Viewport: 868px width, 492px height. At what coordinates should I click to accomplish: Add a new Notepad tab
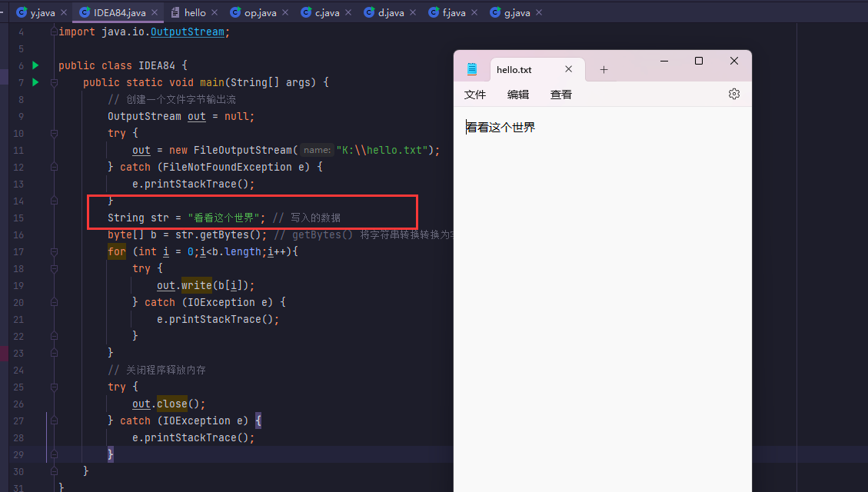[604, 69]
